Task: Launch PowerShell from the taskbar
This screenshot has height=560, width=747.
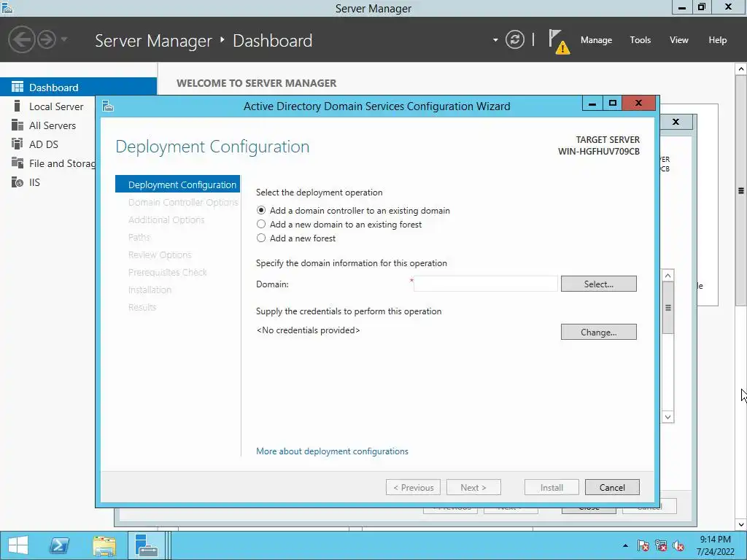Action: [60, 545]
